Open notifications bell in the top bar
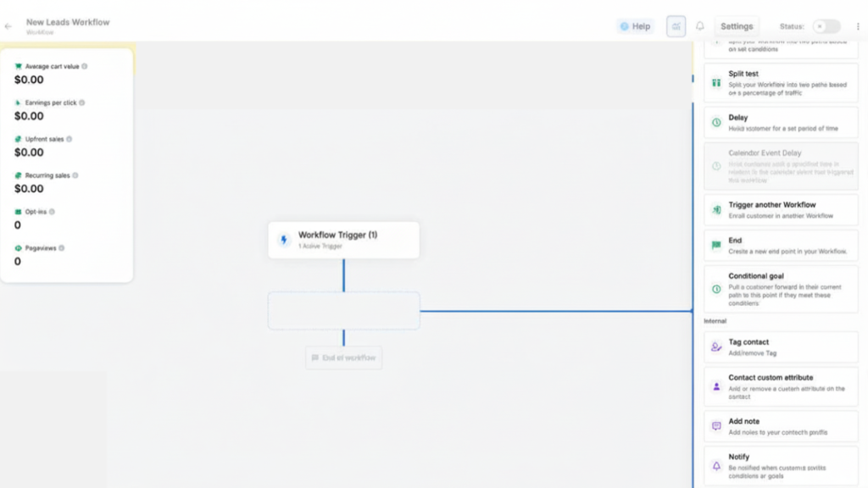The image size is (868, 488). [700, 26]
